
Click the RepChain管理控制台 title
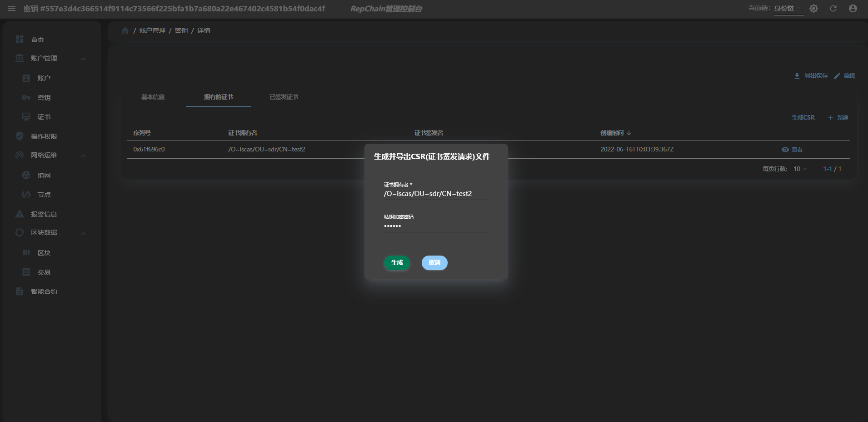[386, 9]
